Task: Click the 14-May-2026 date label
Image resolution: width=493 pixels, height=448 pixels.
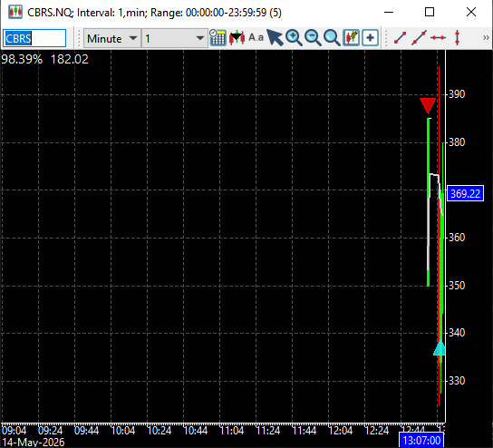Action: 33,442
